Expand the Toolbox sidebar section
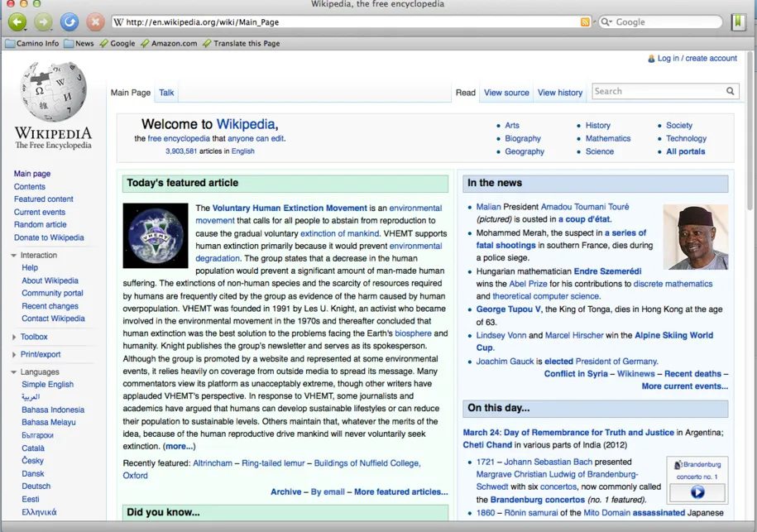Image resolution: width=757 pixels, height=532 pixels. coord(14,337)
